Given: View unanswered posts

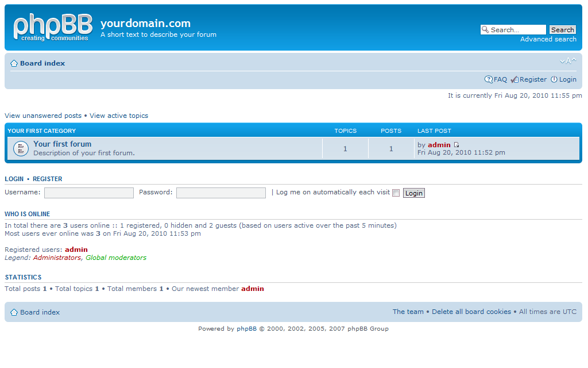Looking at the screenshot, I should (43, 116).
